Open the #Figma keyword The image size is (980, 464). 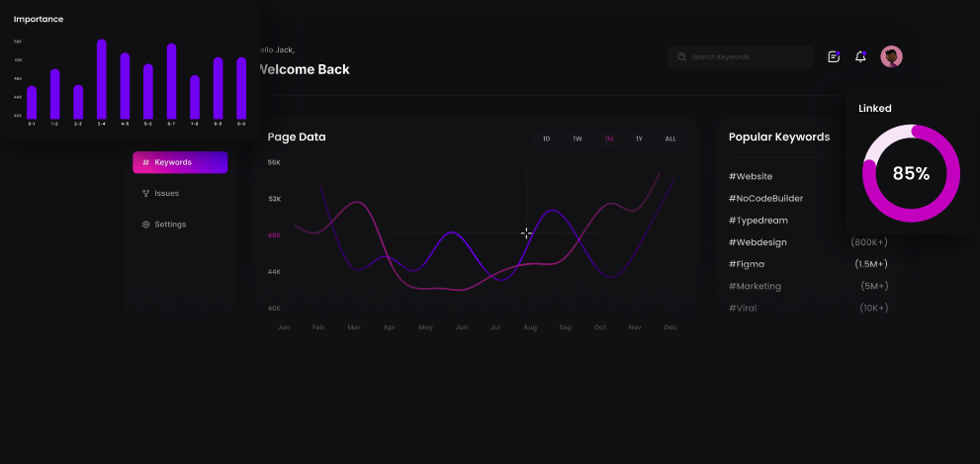tap(747, 264)
